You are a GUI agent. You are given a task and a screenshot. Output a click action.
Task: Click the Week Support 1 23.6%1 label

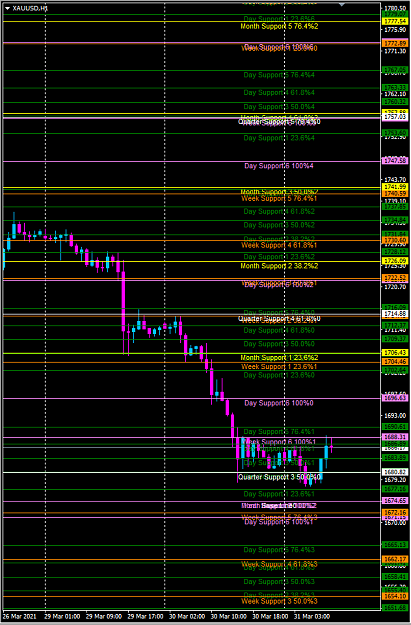click(x=279, y=366)
